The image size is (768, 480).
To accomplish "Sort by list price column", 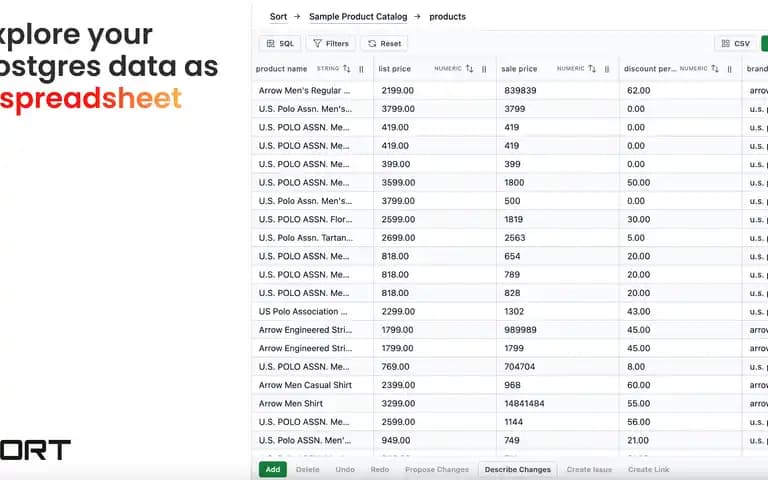I will (469, 69).
